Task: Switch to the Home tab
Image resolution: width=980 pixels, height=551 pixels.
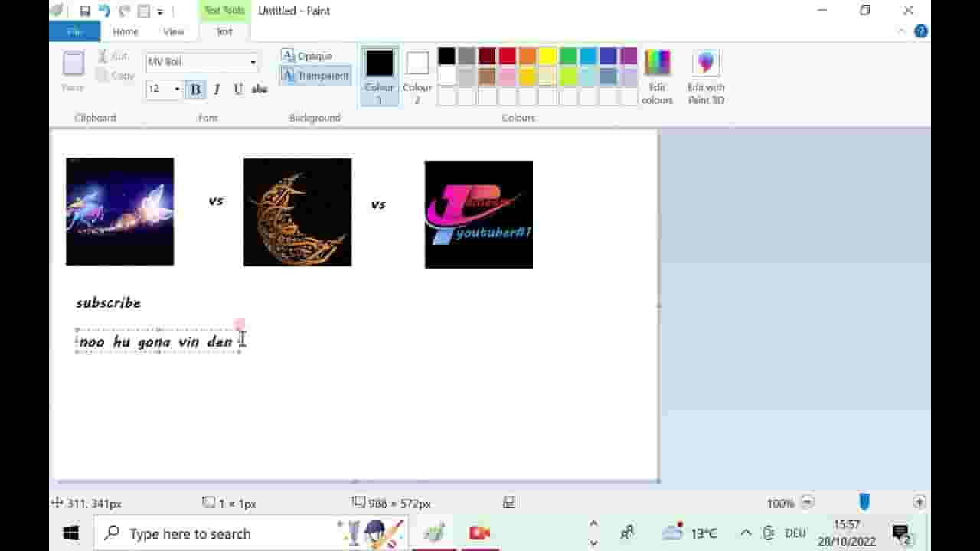Action: [x=126, y=31]
